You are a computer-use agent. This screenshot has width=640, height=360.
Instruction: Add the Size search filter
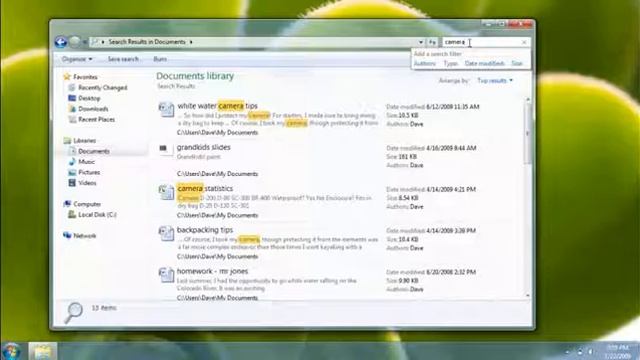pyautogui.click(x=517, y=63)
